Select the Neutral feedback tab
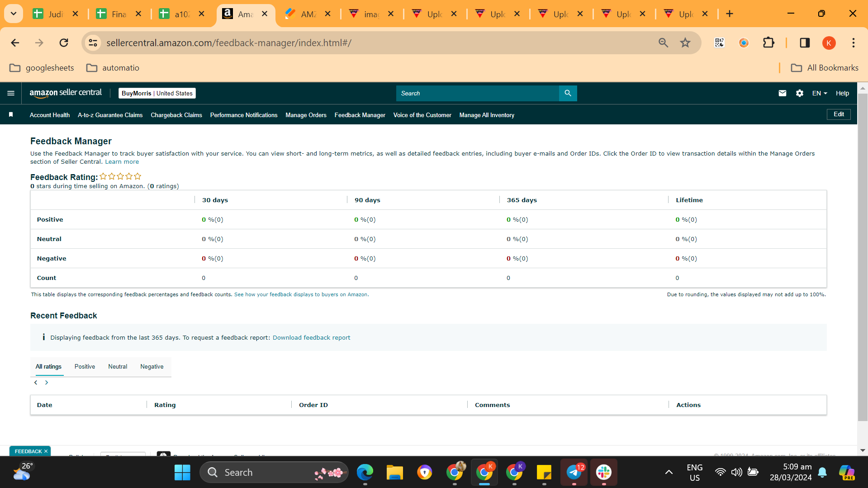 118,367
